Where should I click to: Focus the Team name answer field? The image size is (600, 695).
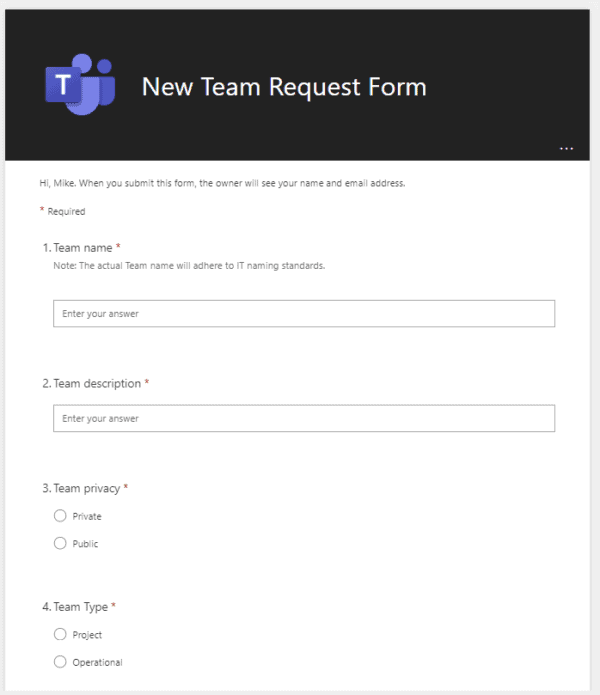(303, 314)
